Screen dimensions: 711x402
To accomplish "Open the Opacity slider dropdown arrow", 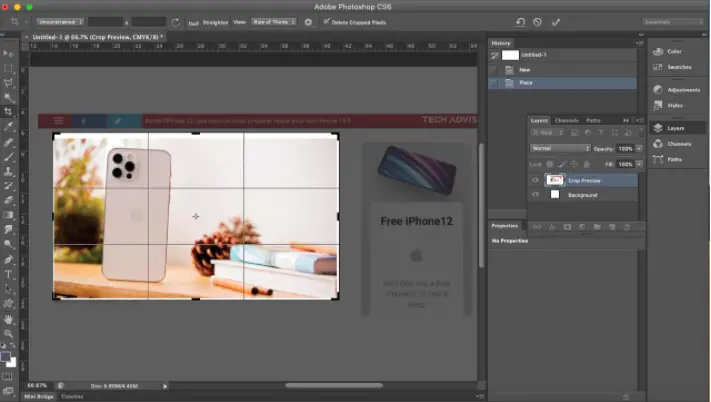I will 639,148.
